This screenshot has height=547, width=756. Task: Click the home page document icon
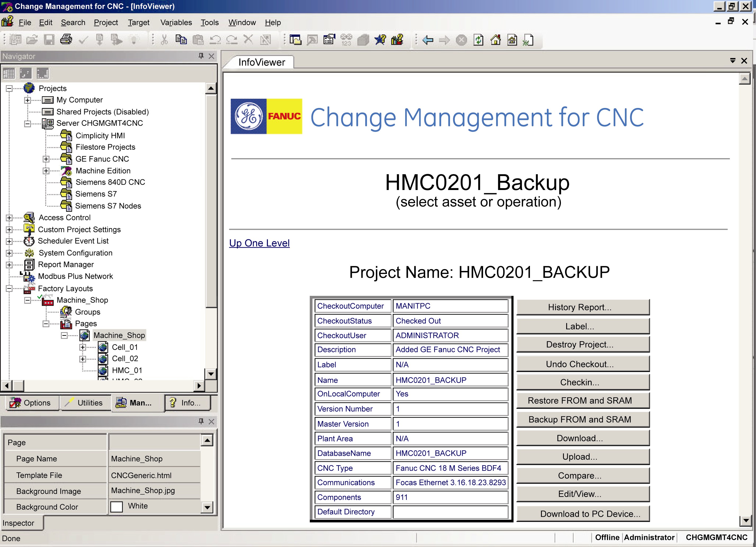click(512, 40)
